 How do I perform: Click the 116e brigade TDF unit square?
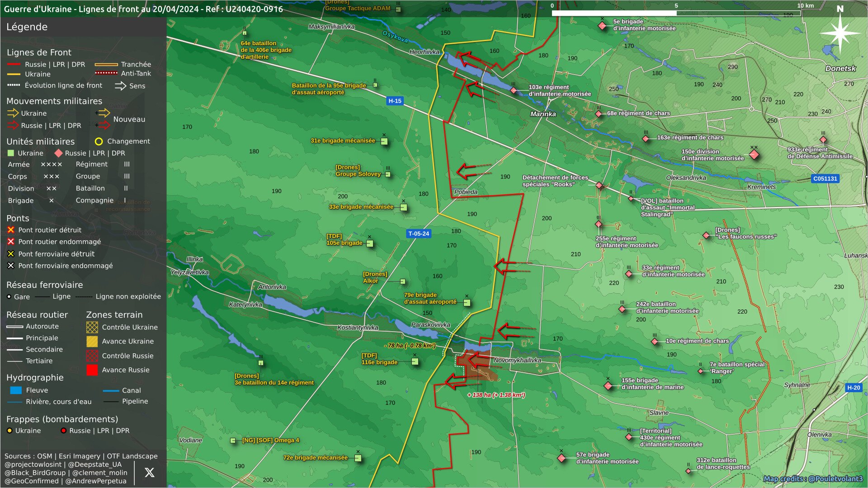[415, 361]
